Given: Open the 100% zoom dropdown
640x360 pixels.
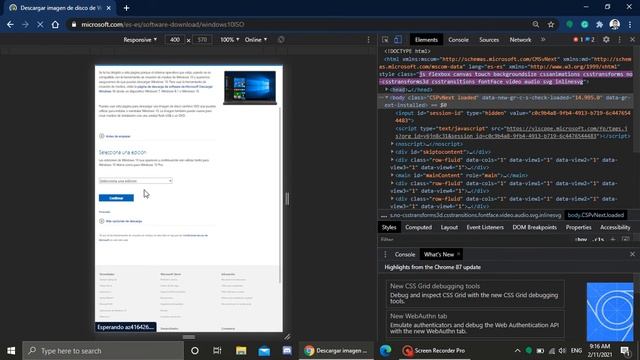Looking at the screenshot, I should click(230, 40).
